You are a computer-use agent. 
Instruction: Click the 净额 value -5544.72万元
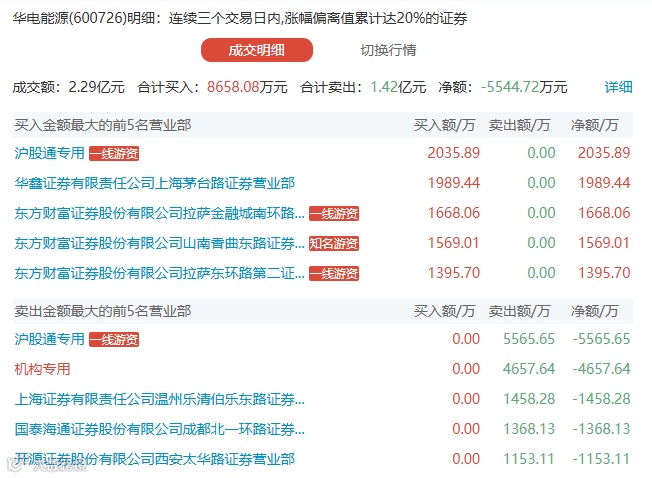coord(524,87)
